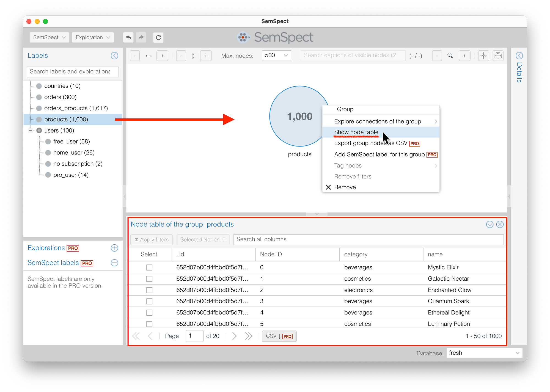Type in Search all columns input field

[369, 239]
